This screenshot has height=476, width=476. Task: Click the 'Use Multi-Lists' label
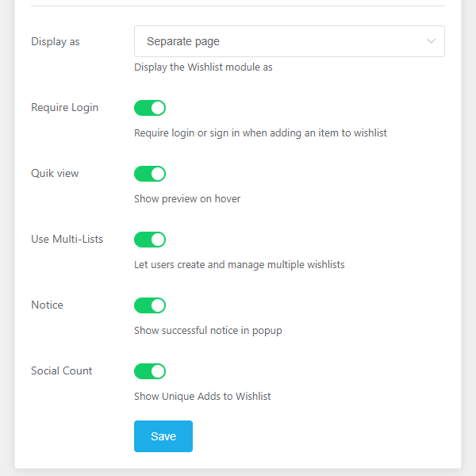point(67,239)
